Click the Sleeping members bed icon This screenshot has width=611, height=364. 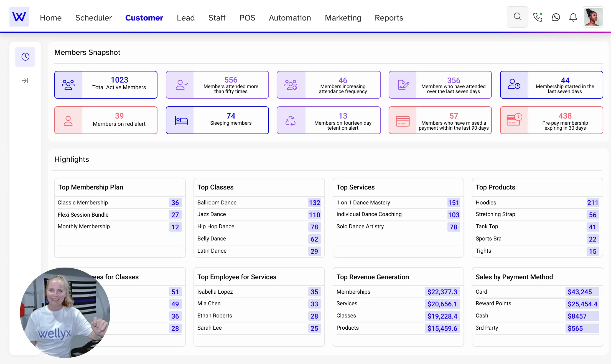(181, 120)
